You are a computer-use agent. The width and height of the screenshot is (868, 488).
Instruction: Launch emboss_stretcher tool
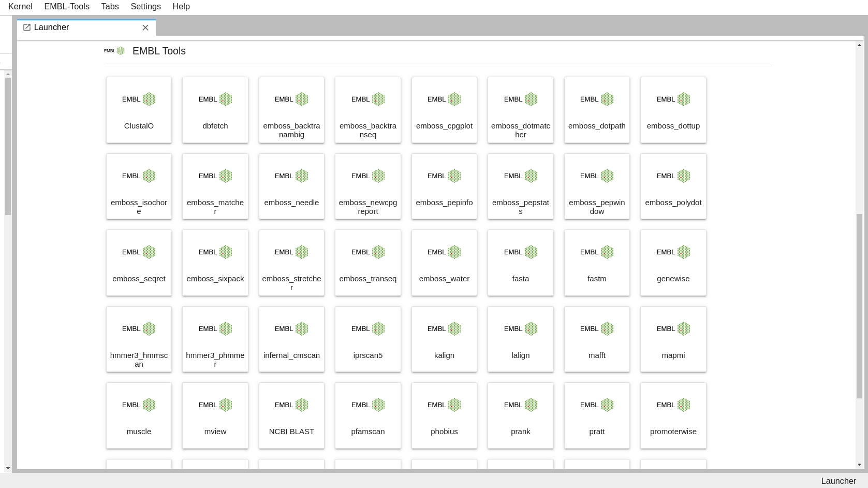pos(291,263)
